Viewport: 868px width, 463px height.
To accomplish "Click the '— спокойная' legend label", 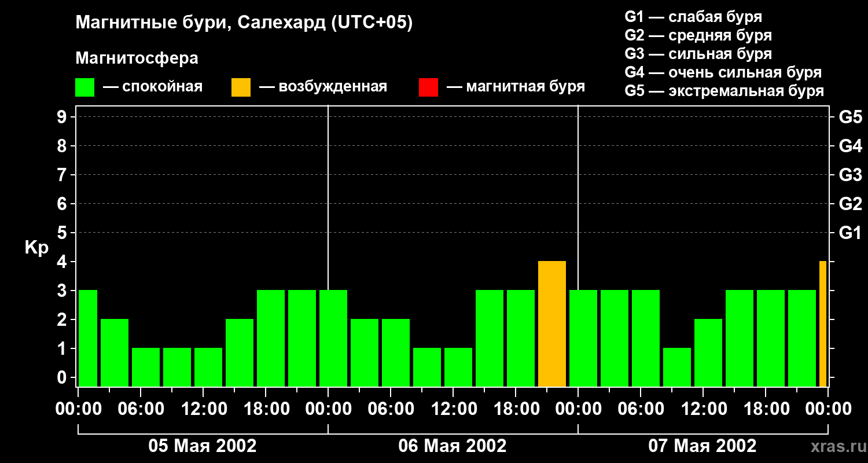I will (x=153, y=87).
